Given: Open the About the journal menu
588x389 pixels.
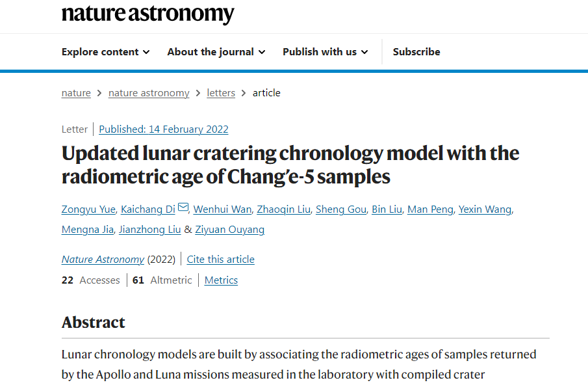Looking at the screenshot, I should point(216,52).
